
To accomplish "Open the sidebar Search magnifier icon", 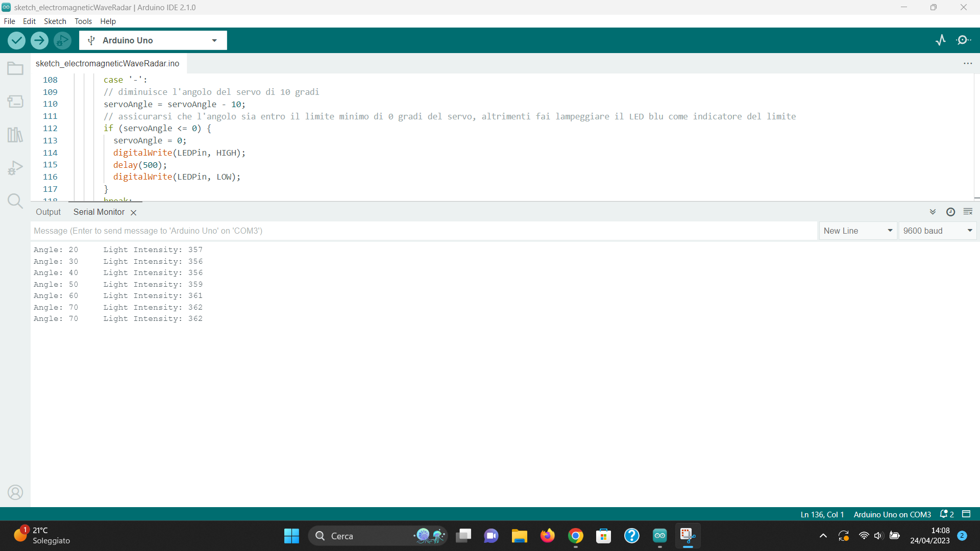I will [x=15, y=201].
